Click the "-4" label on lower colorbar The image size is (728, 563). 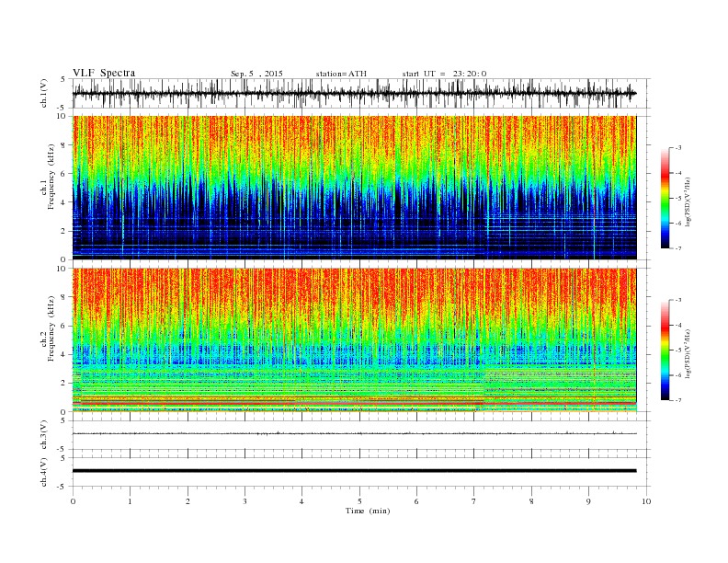(x=678, y=325)
